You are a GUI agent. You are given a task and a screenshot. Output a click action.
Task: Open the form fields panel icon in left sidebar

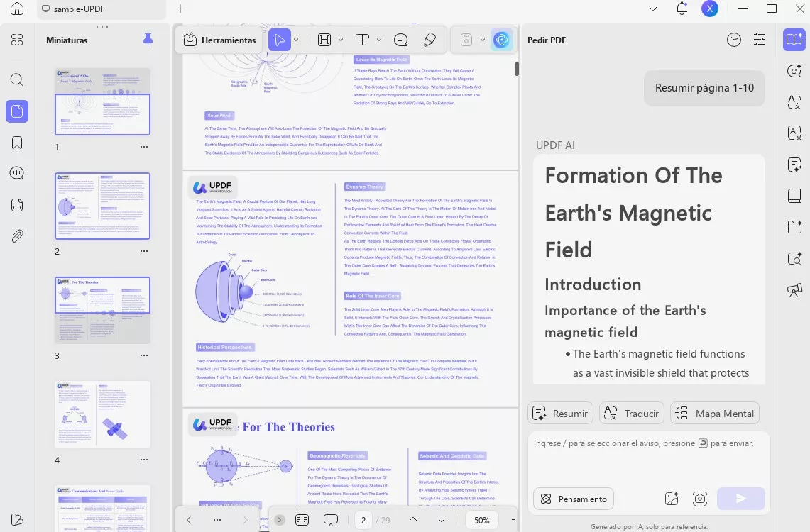tap(17, 205)
